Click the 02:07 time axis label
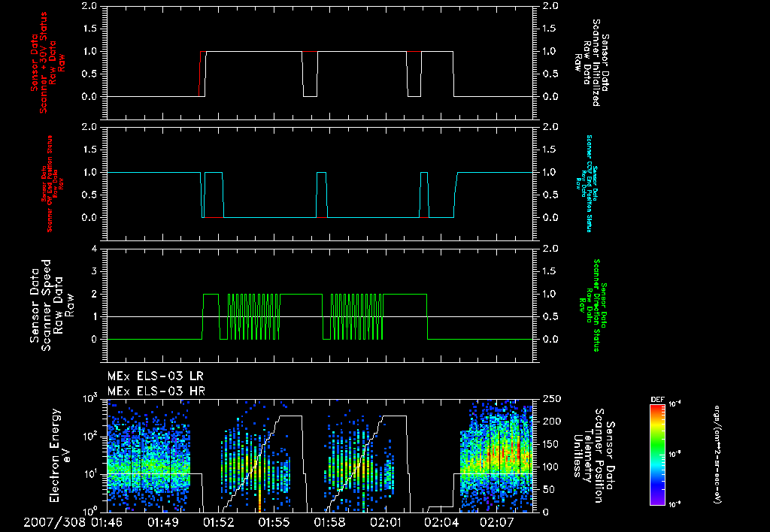This screenshot has width=770, height=532. [496, 522]
